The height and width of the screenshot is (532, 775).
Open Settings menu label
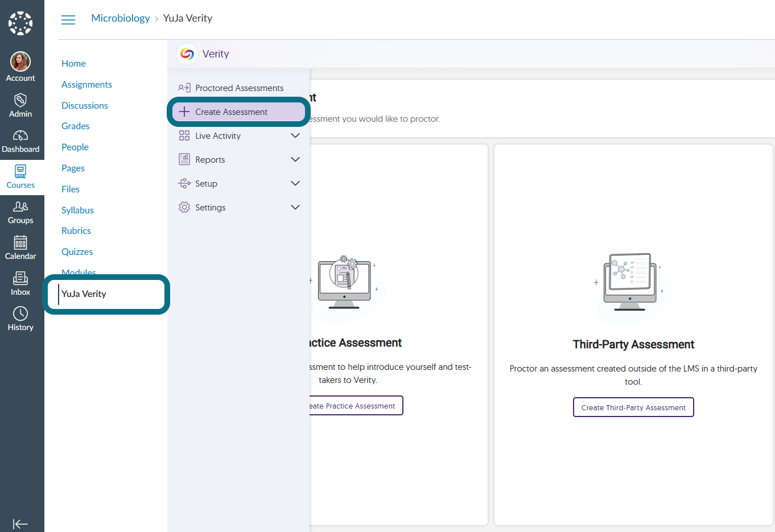[211, 207]
